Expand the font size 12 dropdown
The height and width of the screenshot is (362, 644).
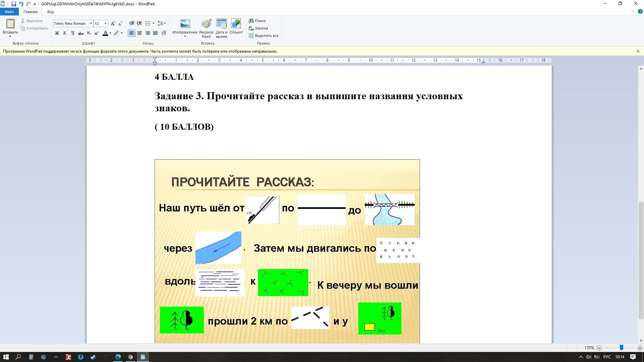(x=105, y=23)
